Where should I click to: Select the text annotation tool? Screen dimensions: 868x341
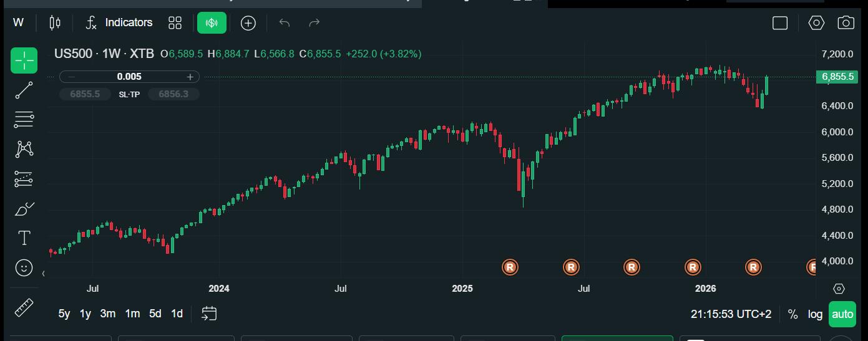24,238
